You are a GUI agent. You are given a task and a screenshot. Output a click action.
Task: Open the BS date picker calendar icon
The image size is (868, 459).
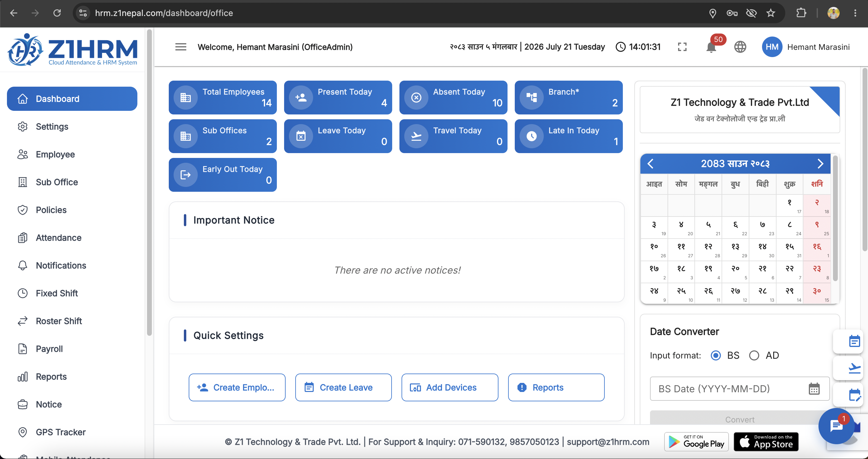coord(814,389)
